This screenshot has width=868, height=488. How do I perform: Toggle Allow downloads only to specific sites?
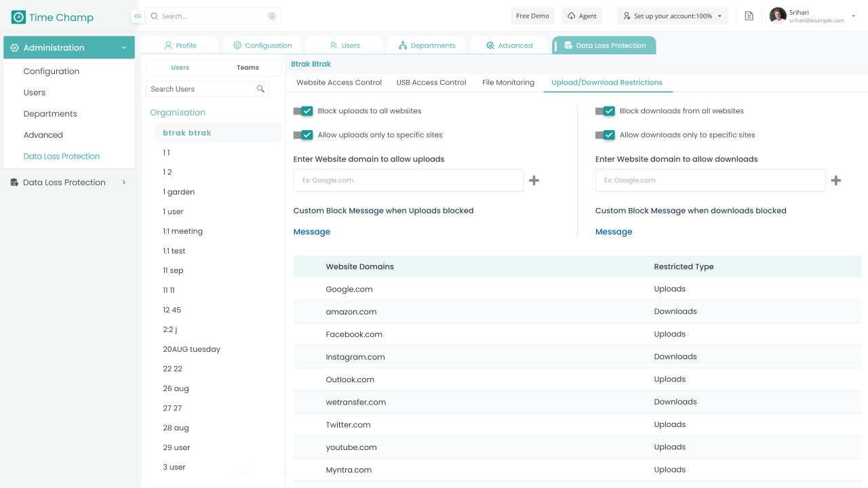[605, 135]
